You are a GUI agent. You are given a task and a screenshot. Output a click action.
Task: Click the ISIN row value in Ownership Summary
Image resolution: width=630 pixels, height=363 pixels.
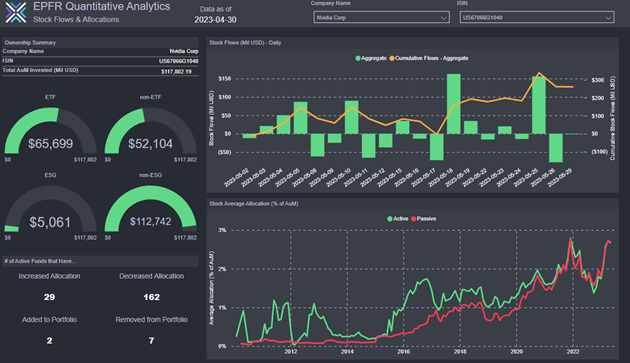[x=179, y=61]
